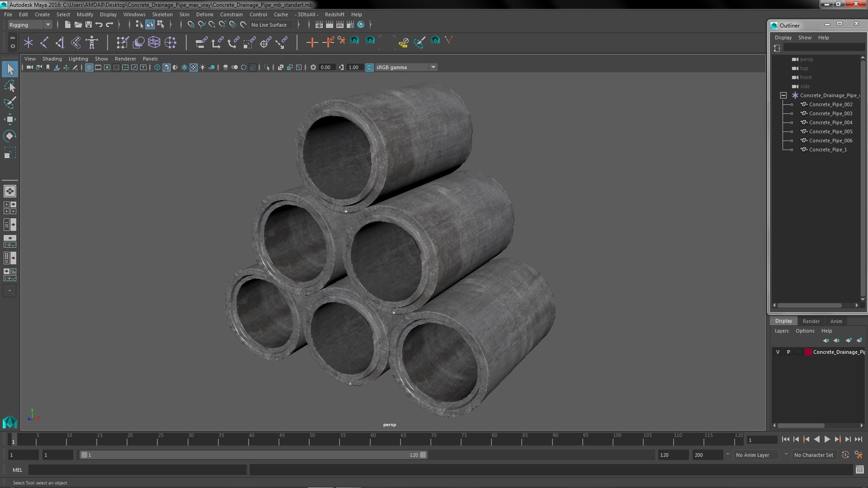Click the Redo arrow icon

[109, 25]
